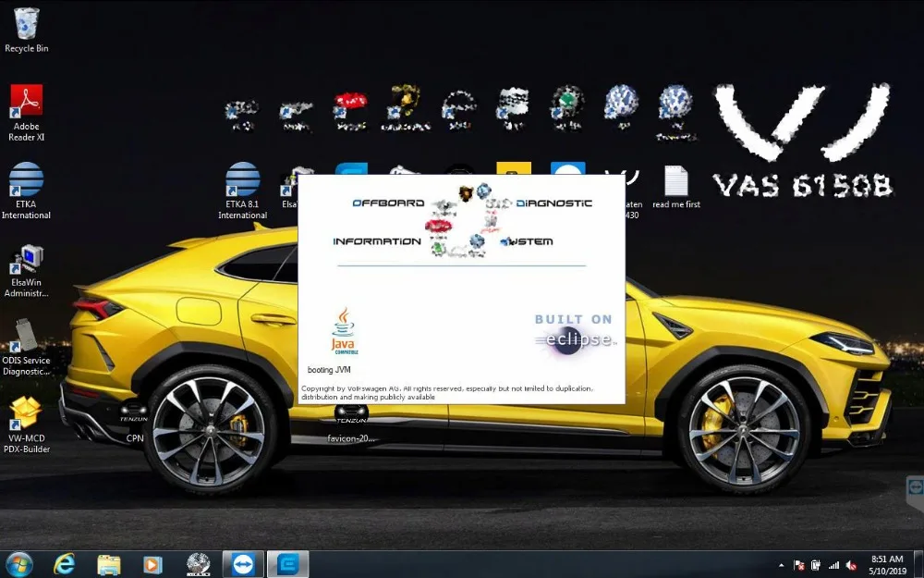
Task: Click the power plug tray icon
Action: pos(816,566)
